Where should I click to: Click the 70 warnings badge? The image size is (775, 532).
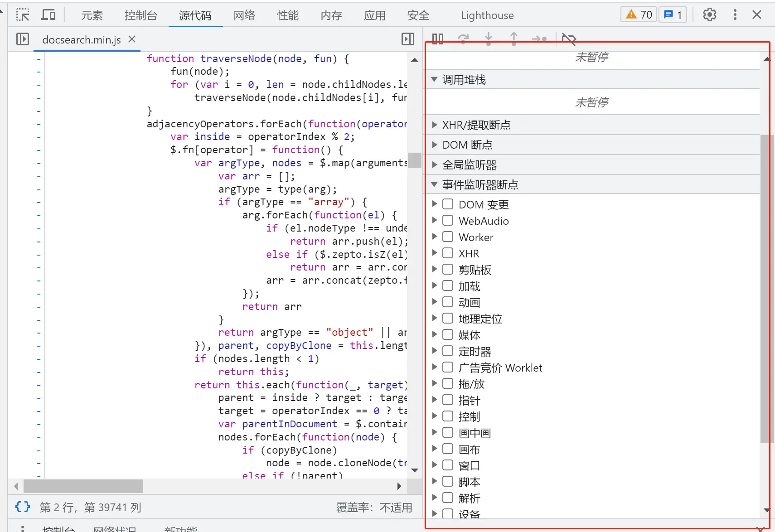coord(639,15)
